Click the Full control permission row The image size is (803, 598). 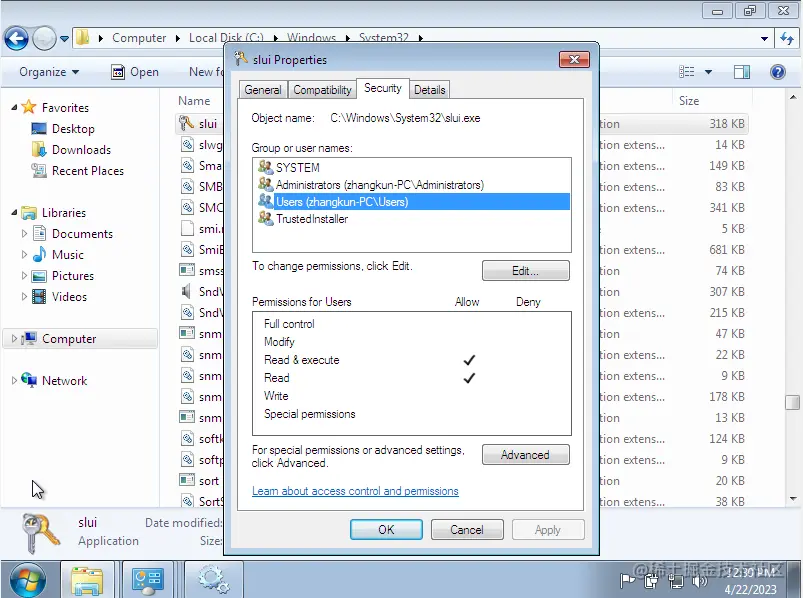[x=412, y=324]
